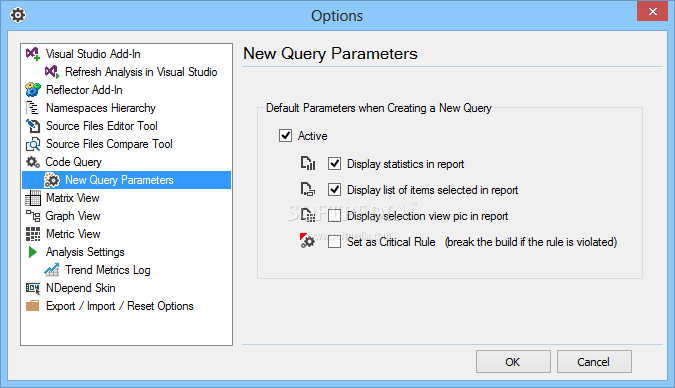Open Export / Import / Reset Options
This screenshot has width=675, height=388.
click(x=120, y=306)
